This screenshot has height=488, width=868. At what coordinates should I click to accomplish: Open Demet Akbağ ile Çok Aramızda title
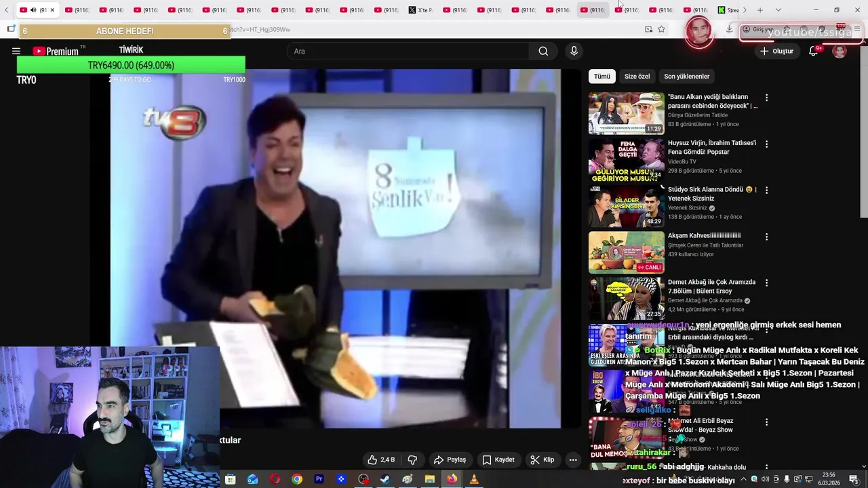(x=711, y=287)
